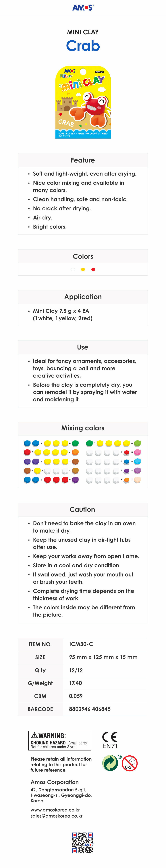
Task: Click the AMOS logo at the top
Action: 83,7
